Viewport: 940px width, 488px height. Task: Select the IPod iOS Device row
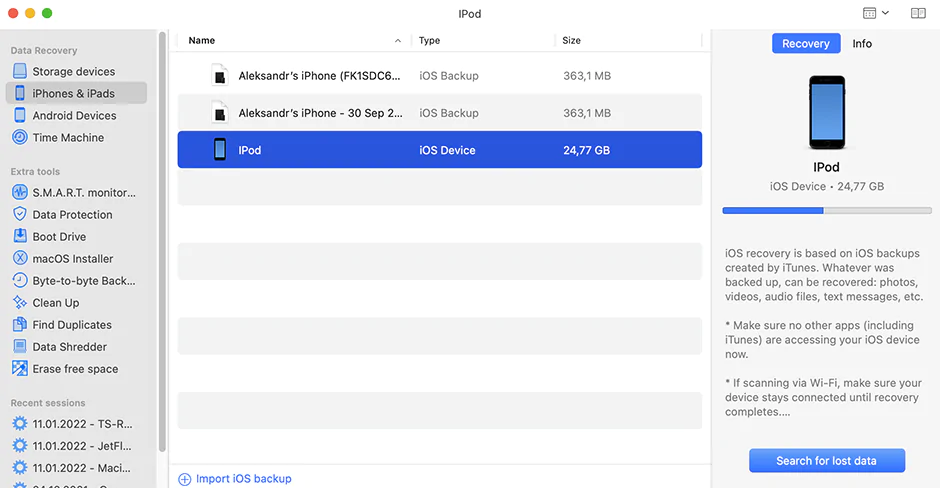[x=439, y=150]
